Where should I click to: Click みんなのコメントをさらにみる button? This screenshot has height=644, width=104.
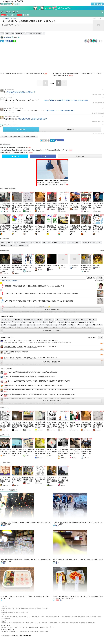(x=52, y=362)
